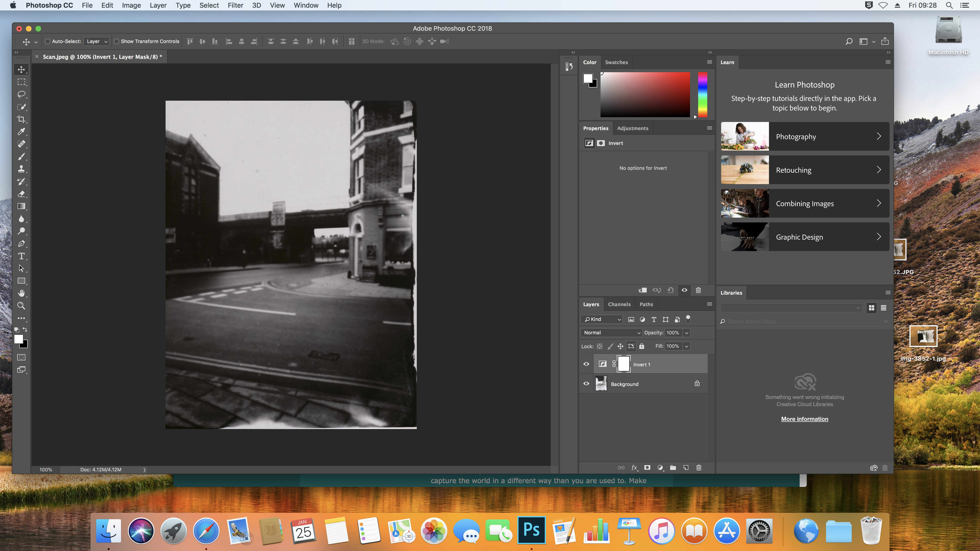The image size is (980, 551).
Task: Open the Filter menu
Action: tap(235, 5)
